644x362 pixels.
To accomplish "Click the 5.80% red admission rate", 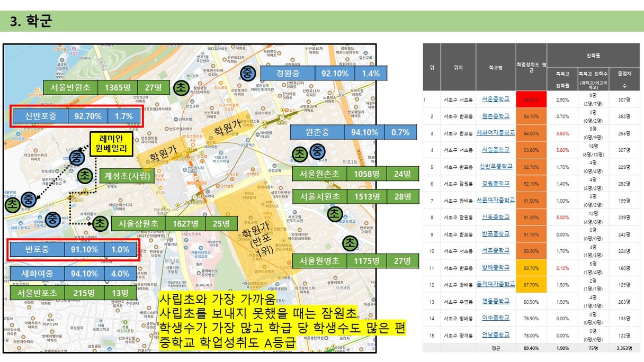I will pyautogui.click(x=562, y=150).
